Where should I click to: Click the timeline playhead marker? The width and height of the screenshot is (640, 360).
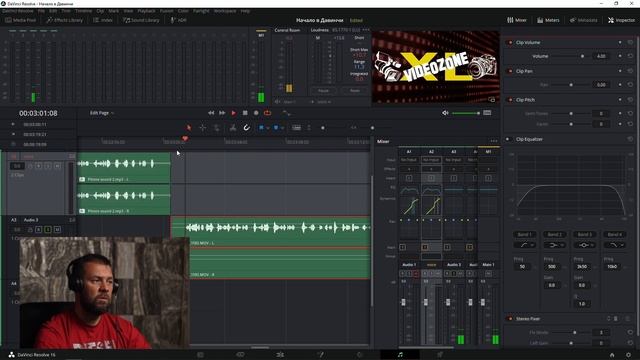185,139
